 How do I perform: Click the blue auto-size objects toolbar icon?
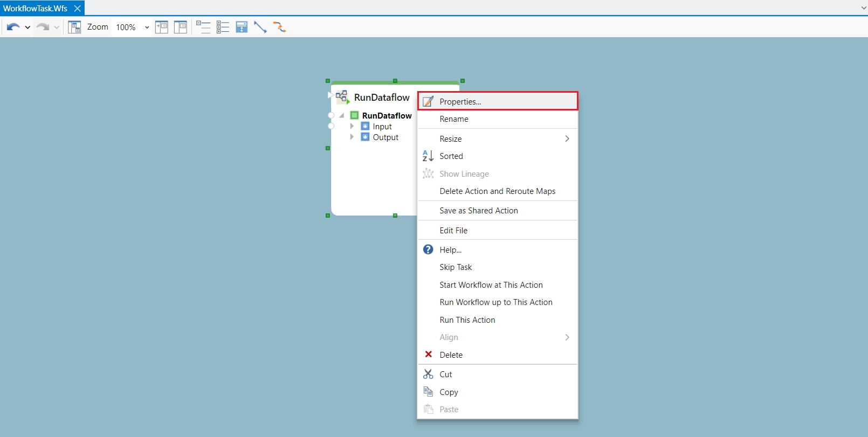tap(242, 27)
